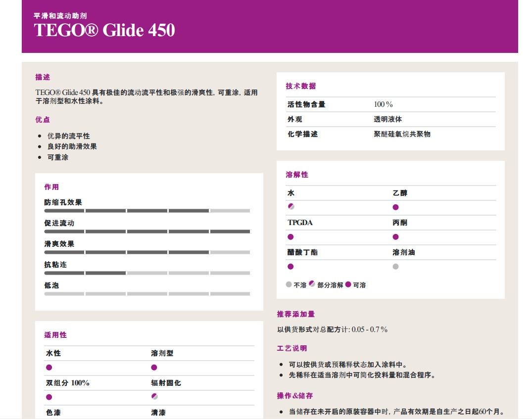Image resolution: width=532 pixels, height=419 pixels.
Task: Click the 抗粘连 rating bar
Action: coord(147,273)
